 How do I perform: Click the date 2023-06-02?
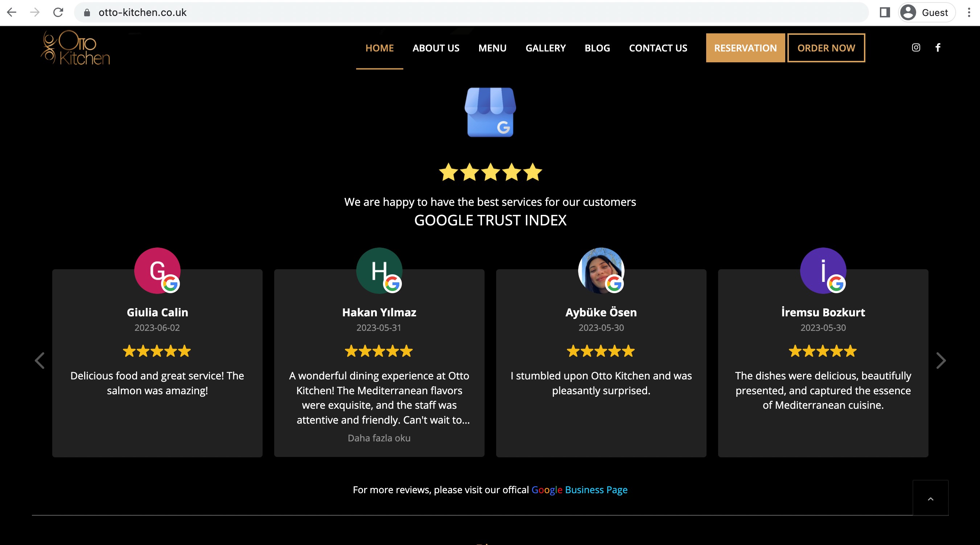(x=157, y=328)
